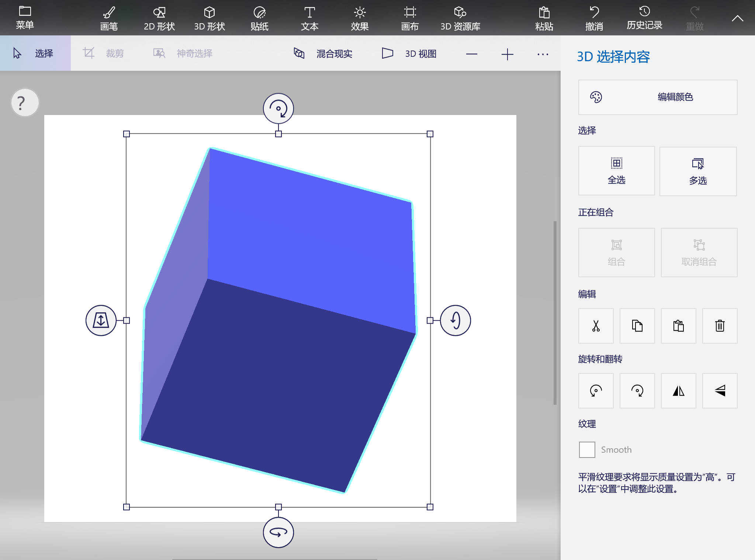Click the flip vertical icon
This screenshot has height=560, width=755.
[720, 391]
